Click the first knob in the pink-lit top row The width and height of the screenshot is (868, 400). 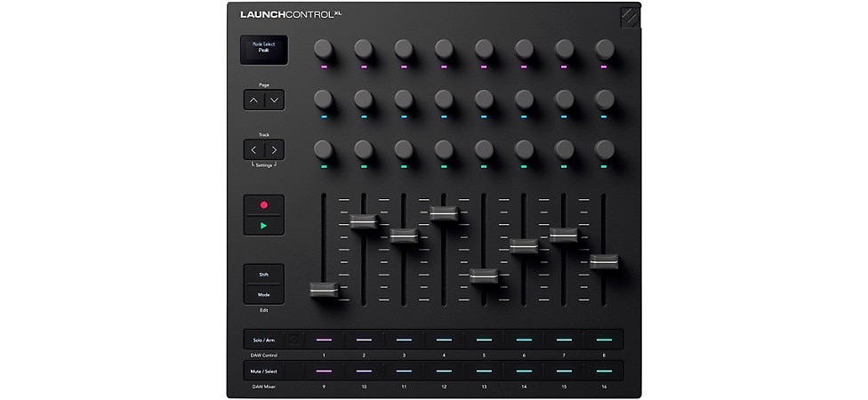pyautogui.click(x=324, y=49)
